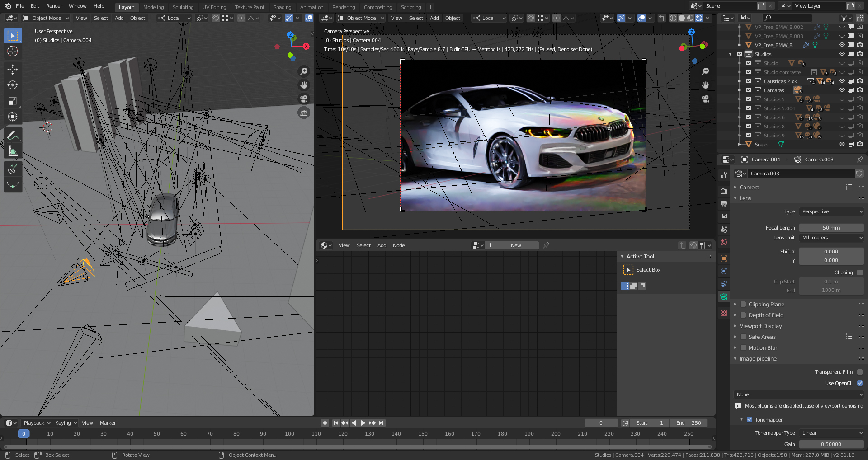Screen dimensions: 868x460
Task: Toggle camera view in the left viewport
Action: (x=304, y=99)
